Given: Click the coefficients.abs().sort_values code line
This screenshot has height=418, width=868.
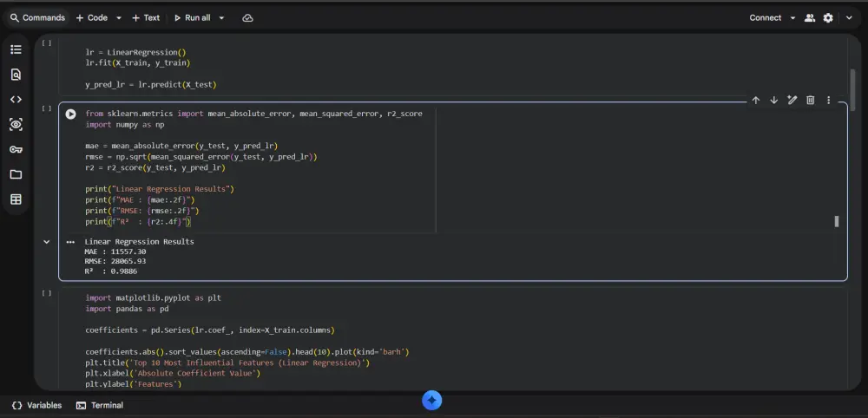Looking at the screenshot, I should click(247, 351).
